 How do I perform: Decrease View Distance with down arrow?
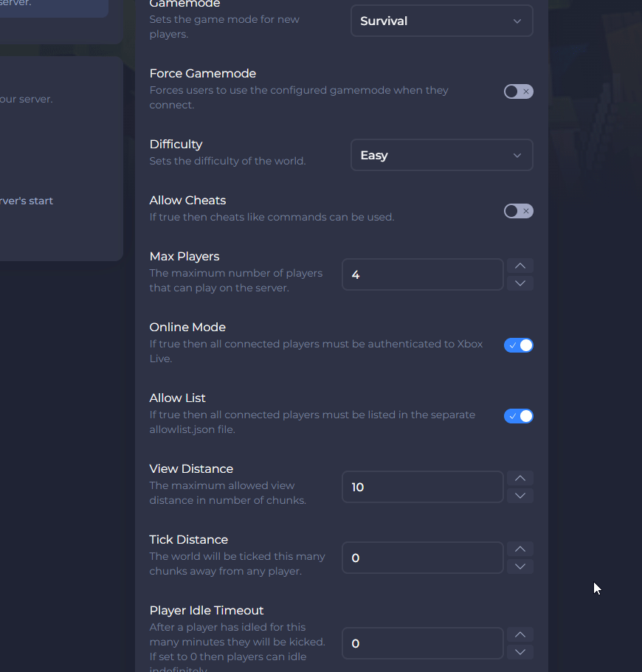pos(520,496)
